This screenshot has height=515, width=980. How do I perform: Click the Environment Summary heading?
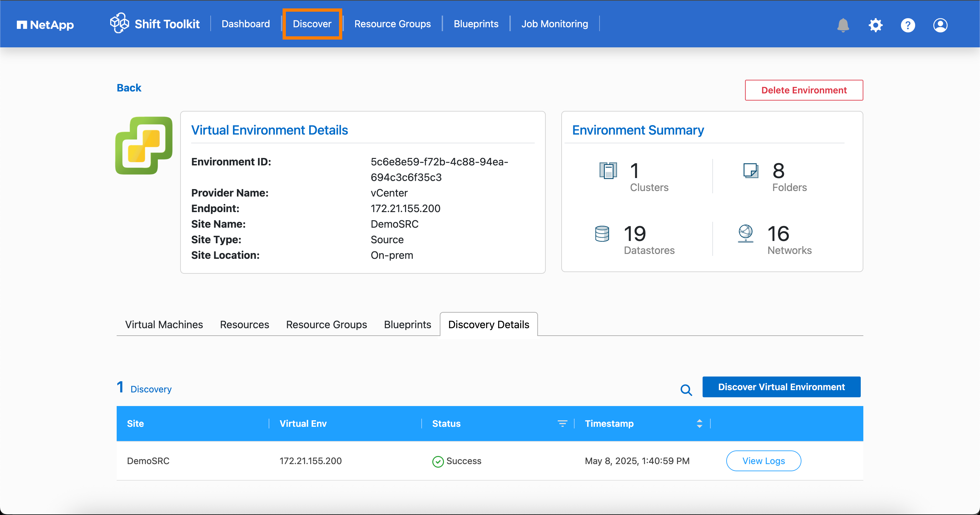(x=638, y=130)
